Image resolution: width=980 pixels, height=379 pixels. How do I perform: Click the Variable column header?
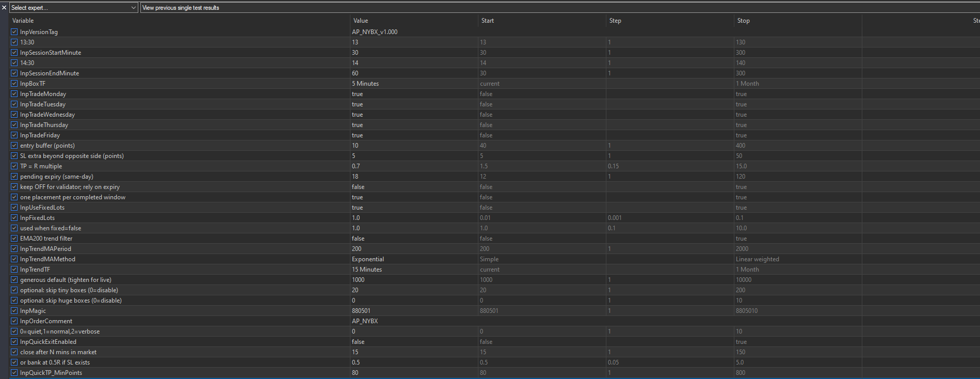point(180,21)
